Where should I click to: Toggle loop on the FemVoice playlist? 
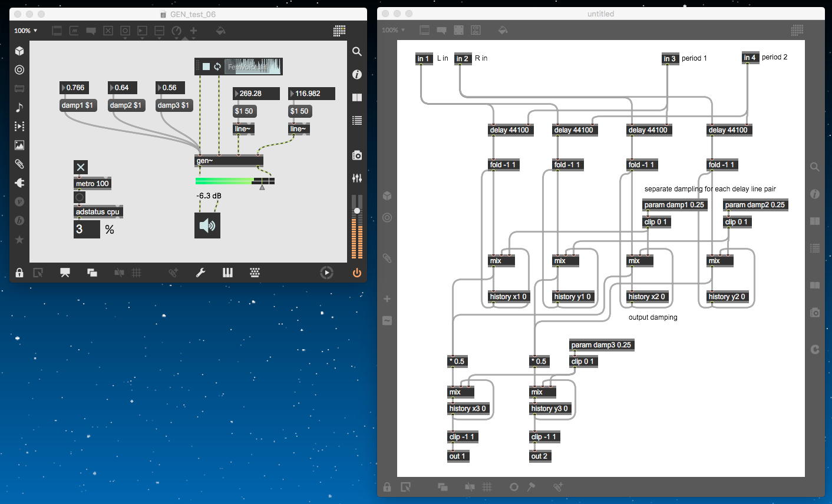click(x=217, y=67)
